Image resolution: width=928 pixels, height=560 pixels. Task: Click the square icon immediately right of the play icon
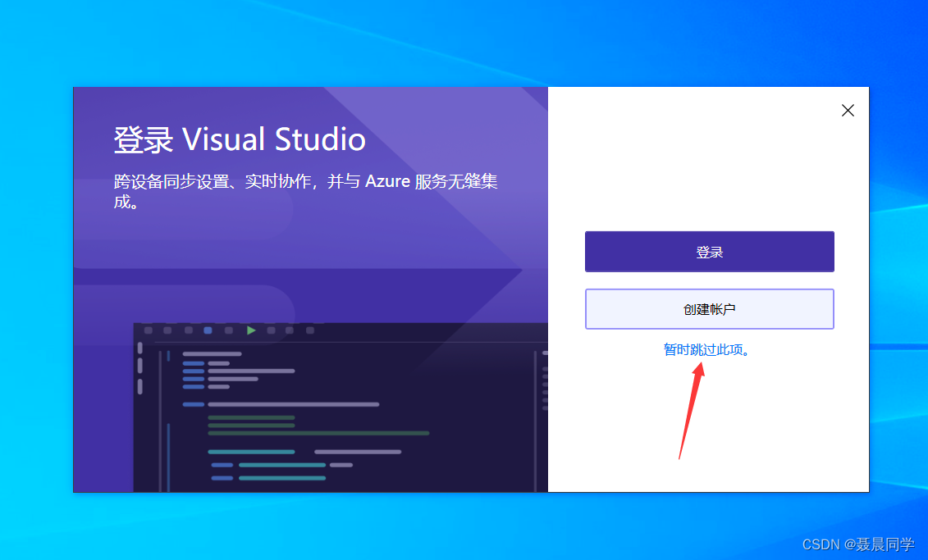tap(272, 330)
